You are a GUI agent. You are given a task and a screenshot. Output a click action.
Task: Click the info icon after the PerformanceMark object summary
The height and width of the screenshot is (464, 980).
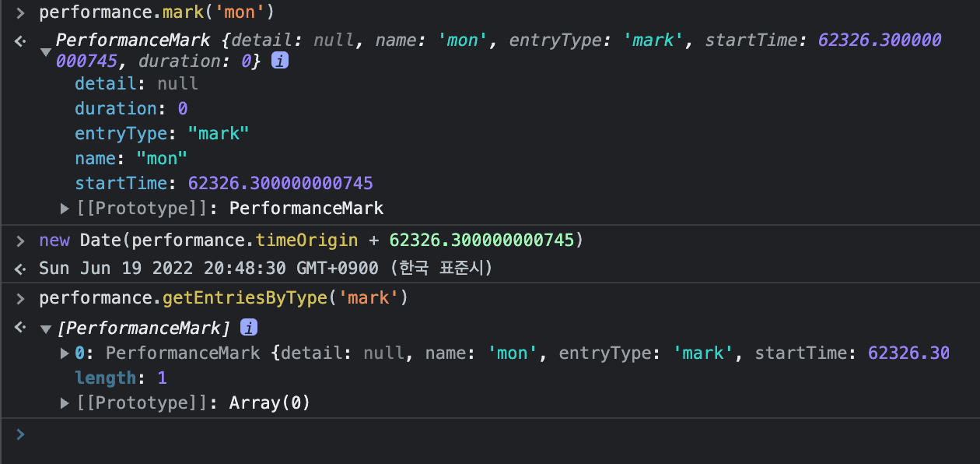coord(280,61)
